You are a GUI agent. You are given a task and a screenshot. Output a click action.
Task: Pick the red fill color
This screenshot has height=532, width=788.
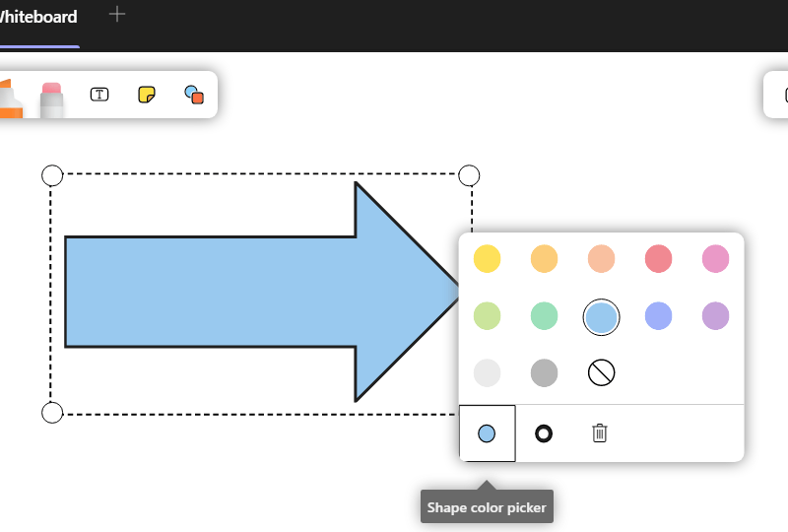point(658,259)
